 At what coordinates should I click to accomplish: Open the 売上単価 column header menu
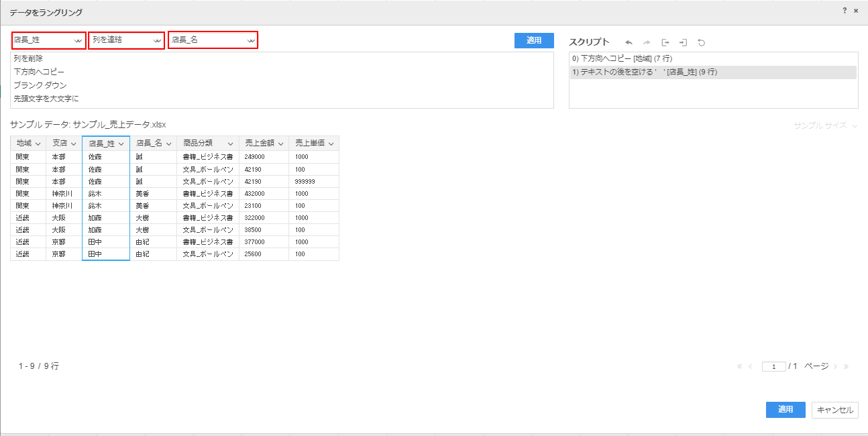pyautogui.click(x=331, y=144)
